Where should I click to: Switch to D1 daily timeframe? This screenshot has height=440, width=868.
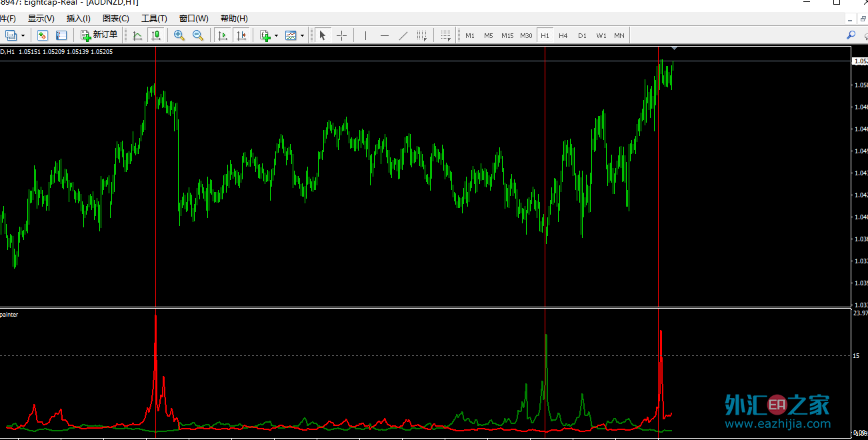coord(582,35)
